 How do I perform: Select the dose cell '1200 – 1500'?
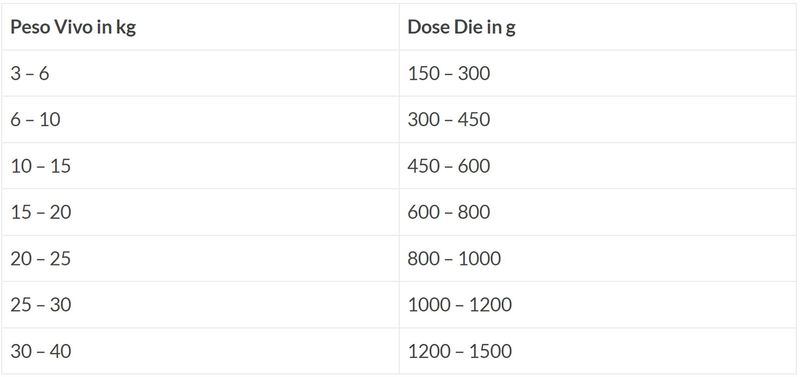coord(597,351)
